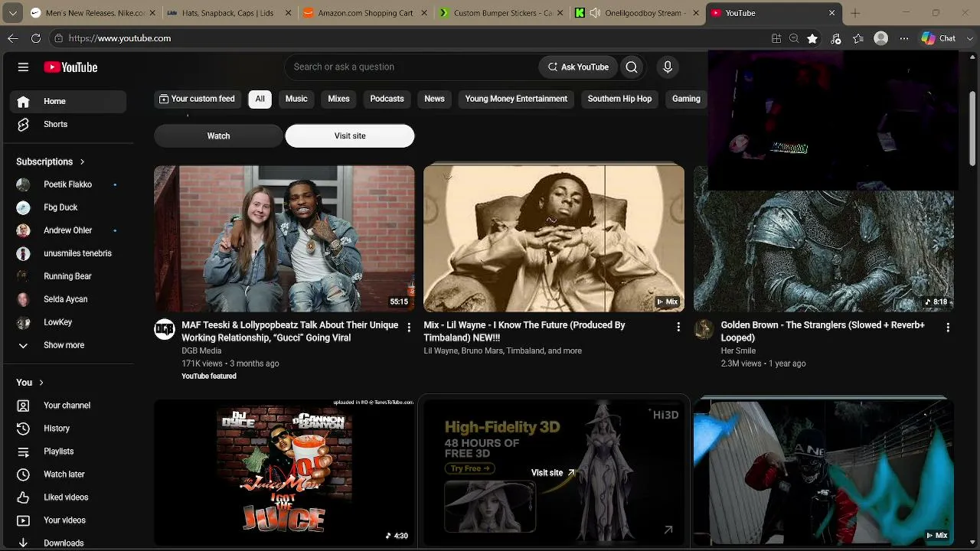This screenshot has width=980, height=551.
Task: Select the Music filter chip
Action: point(296,99)
